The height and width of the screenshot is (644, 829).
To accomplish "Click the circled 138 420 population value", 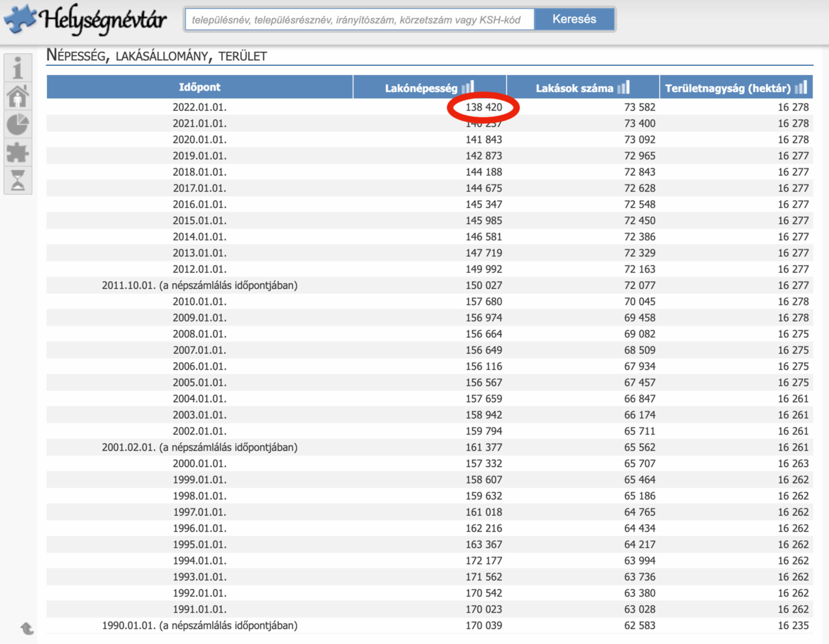I will pyautogui.click(x=483, y=107).
